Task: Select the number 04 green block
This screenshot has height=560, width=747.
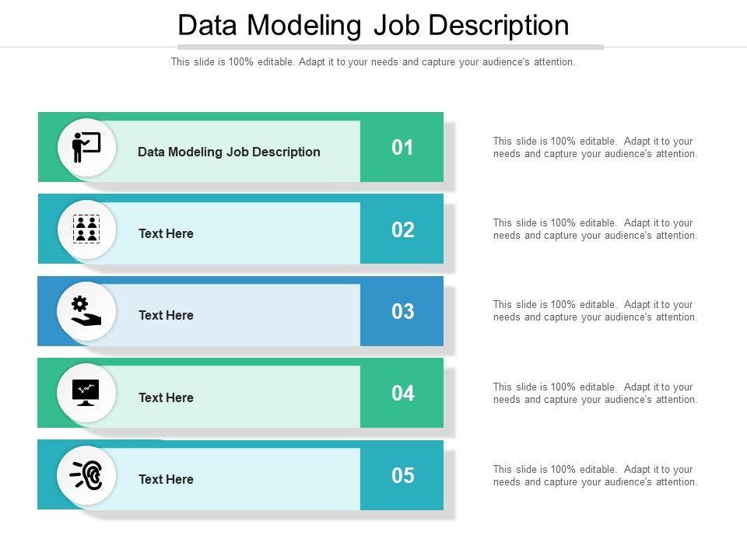Action: [x=402, y=394]
